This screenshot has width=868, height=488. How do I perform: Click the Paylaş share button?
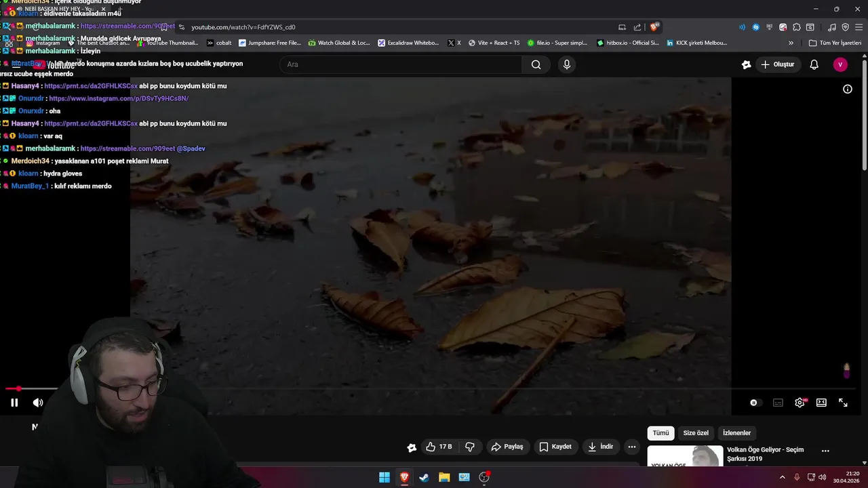[x=507, y=447]
